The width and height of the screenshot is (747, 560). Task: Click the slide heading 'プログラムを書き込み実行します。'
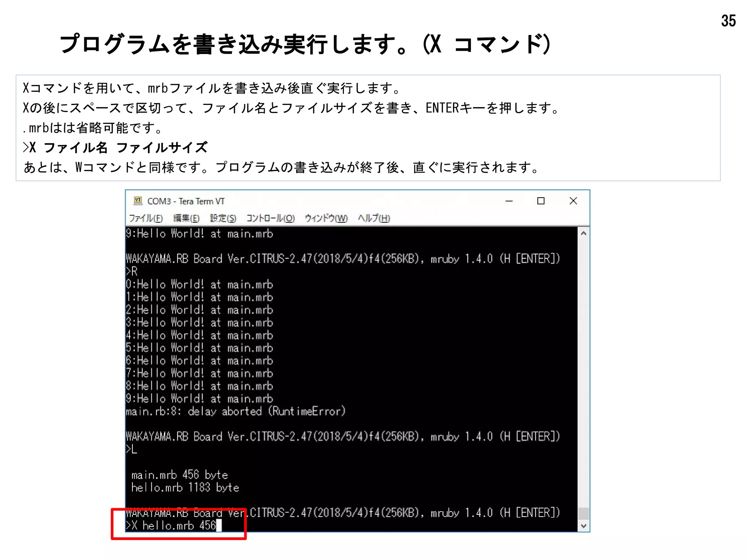coord(235,44)
